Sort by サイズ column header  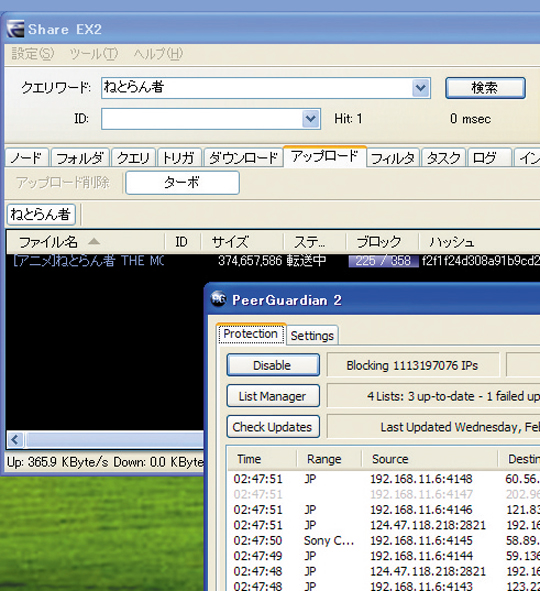tap(242, 242)
